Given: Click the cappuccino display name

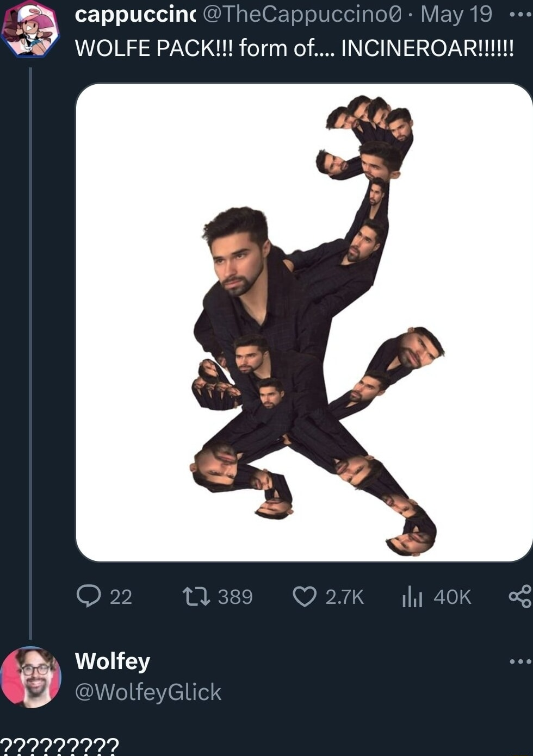Looking at the screenshot, I should pos(135,15).
